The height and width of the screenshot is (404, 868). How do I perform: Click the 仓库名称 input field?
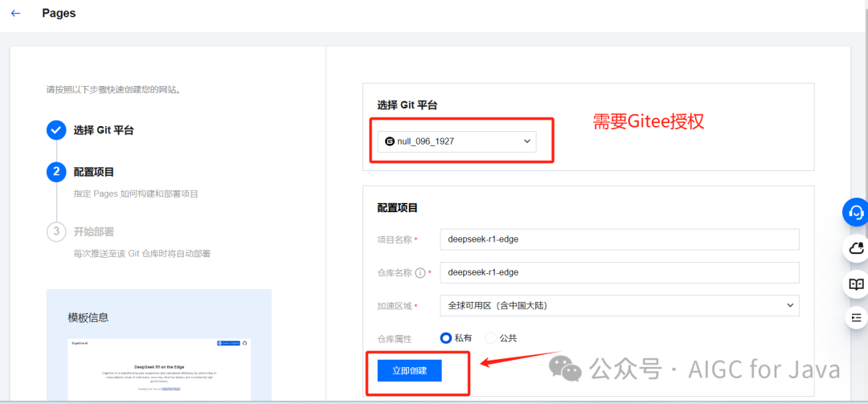[620, 272]
